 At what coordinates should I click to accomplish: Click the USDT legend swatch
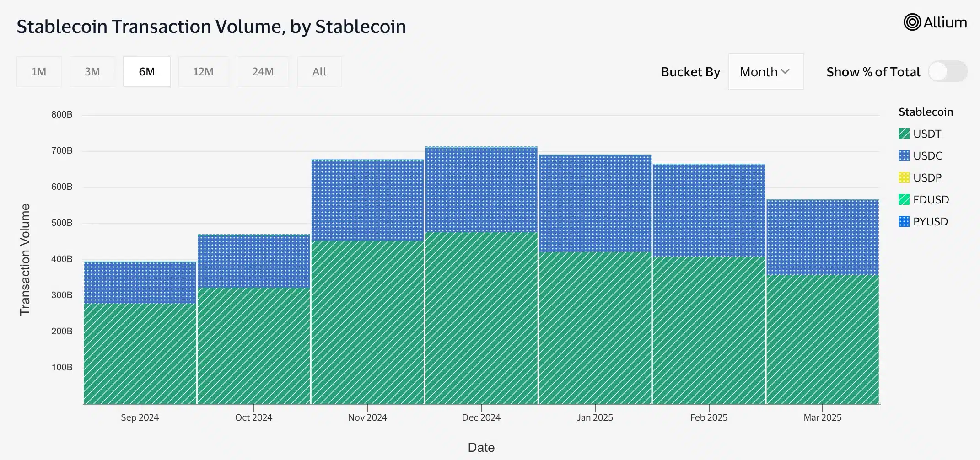(904, 134)
